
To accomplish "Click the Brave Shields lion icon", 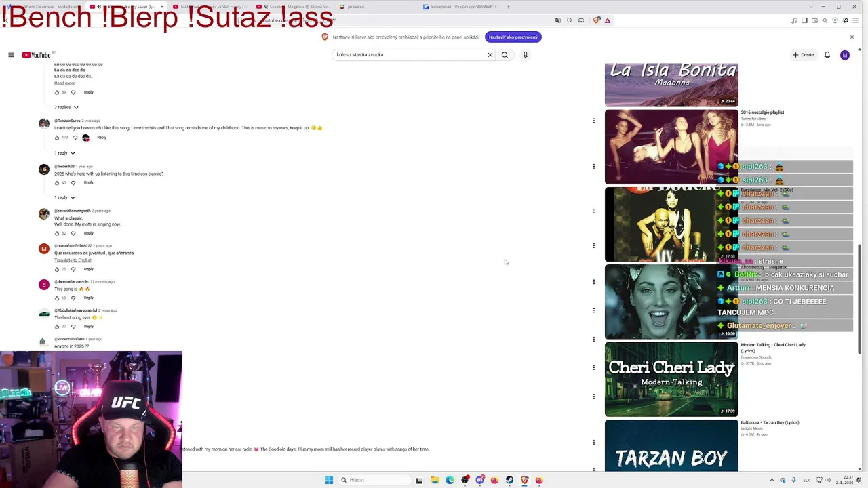I will (596, 20).
